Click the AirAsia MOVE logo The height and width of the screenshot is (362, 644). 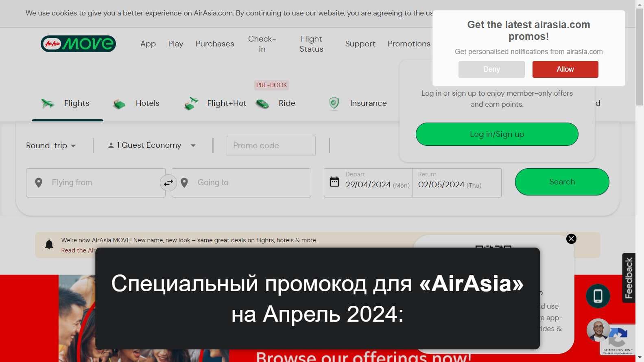78,44
